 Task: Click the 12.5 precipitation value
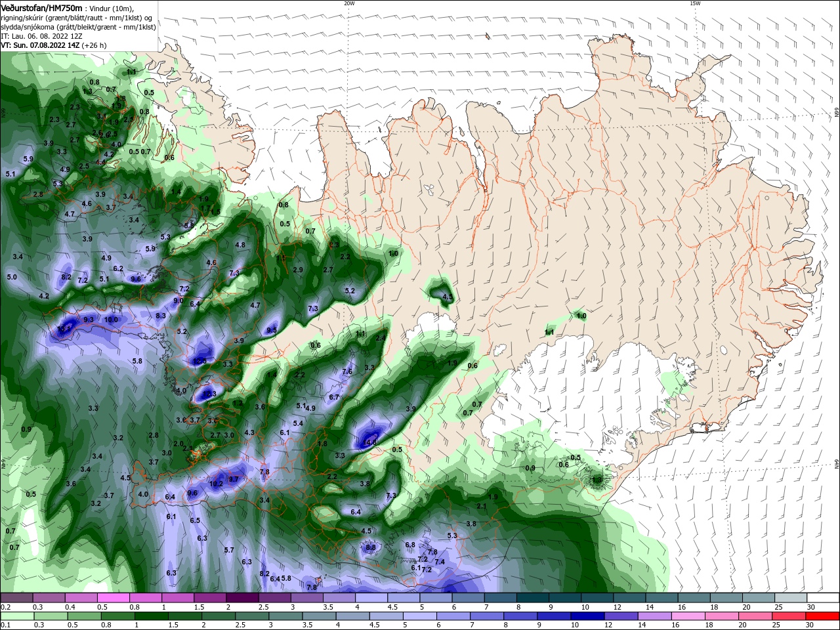199,361
